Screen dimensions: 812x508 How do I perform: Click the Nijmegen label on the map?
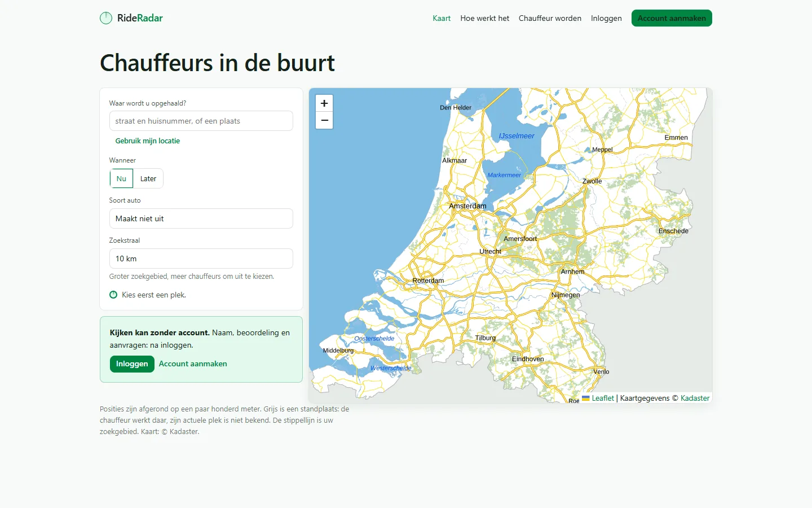[x=566, y=295]
